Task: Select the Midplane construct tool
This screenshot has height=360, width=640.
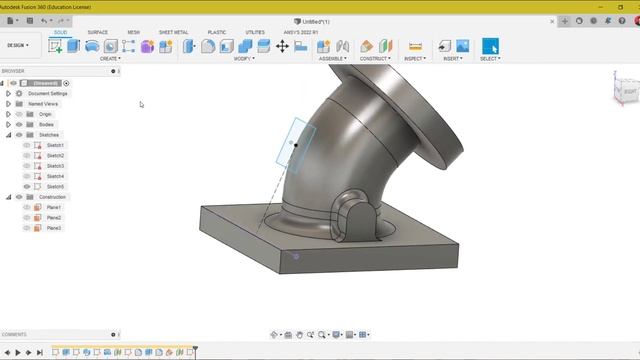Action: 385,46
